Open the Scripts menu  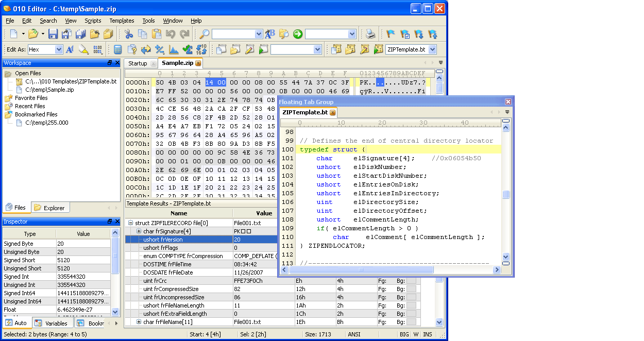[x=93, y=21]
